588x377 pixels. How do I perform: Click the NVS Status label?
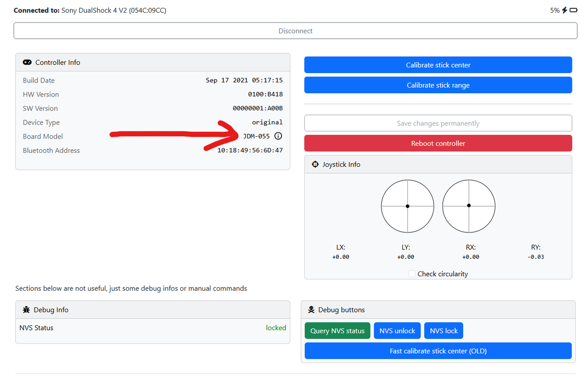click(x=36, y=328)
